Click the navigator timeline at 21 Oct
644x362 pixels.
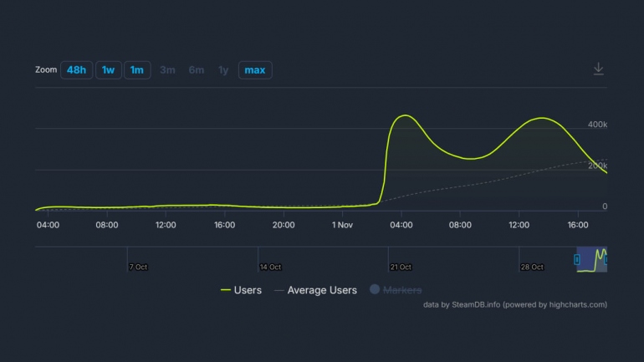[x=400, y=267]
